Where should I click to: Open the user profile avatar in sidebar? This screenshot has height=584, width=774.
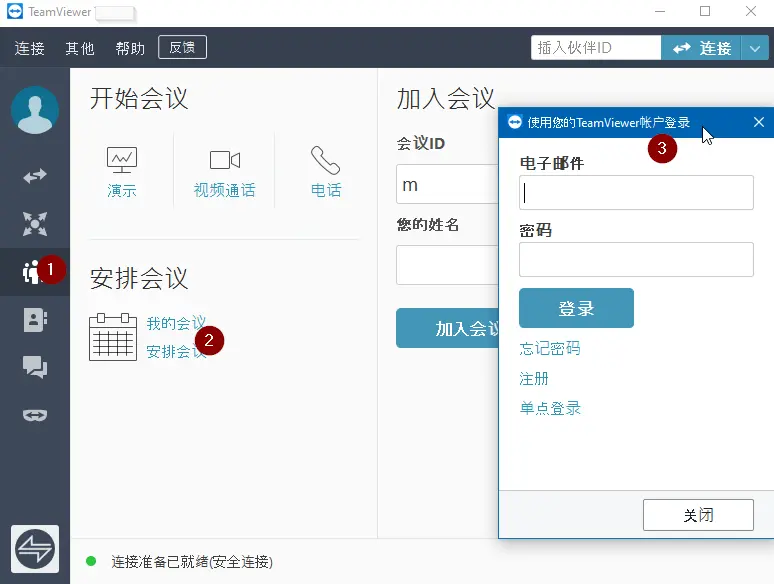pyautogui.click(x=35, y=110)
